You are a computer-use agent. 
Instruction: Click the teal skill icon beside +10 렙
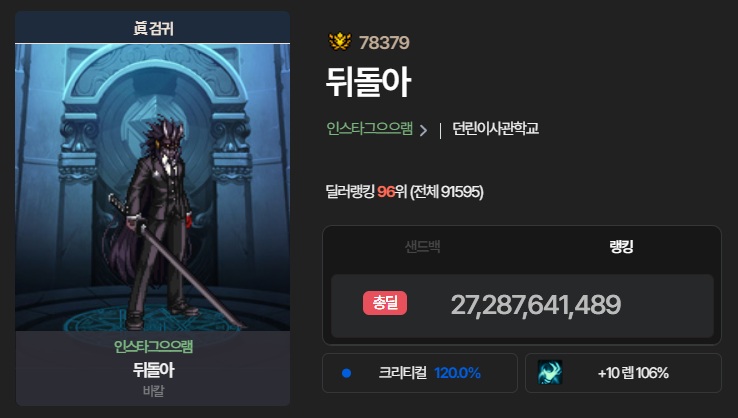coord(550,372)
